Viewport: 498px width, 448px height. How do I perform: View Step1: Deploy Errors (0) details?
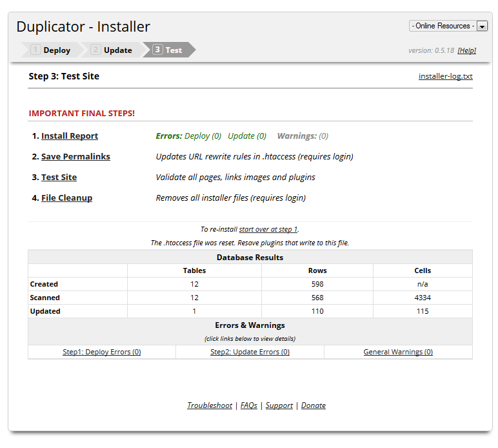(x=102, y=352)
